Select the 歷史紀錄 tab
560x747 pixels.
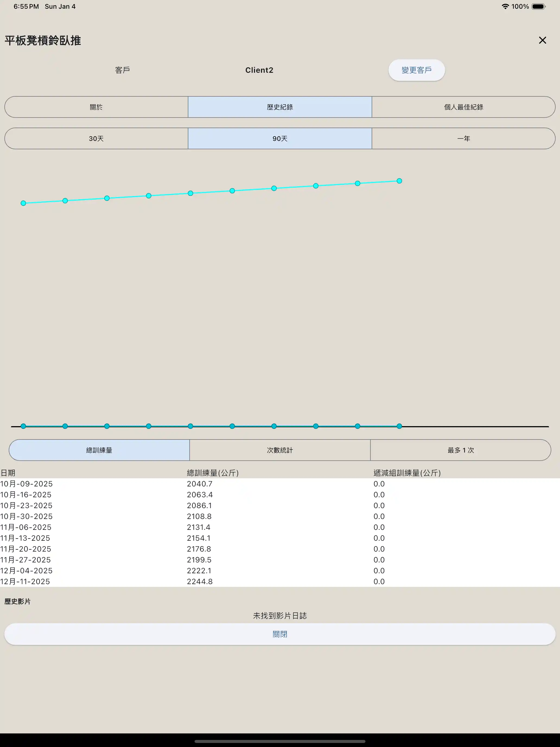point(280,107)
